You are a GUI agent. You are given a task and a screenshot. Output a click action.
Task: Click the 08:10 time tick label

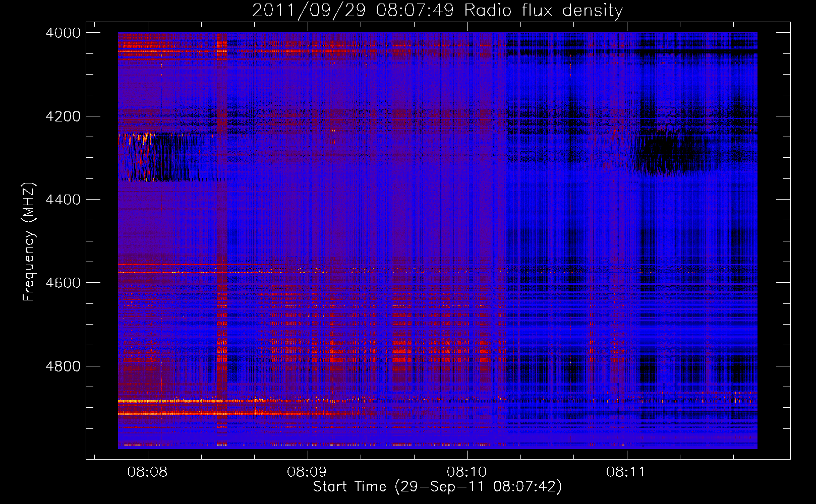point(467,472)
